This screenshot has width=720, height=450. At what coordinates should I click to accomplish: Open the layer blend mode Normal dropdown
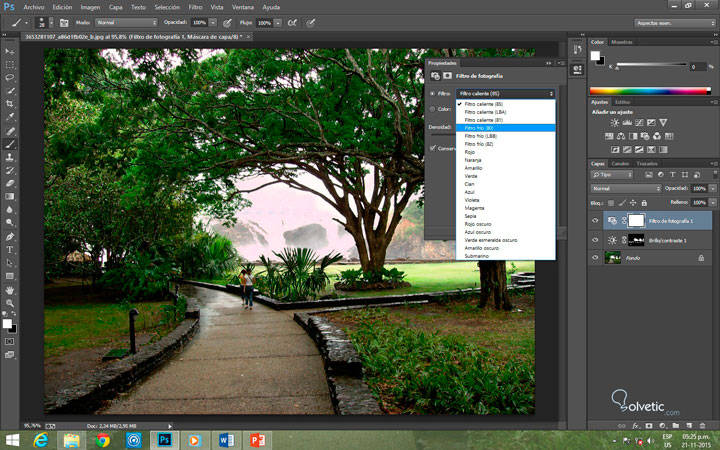coord(625,188)
